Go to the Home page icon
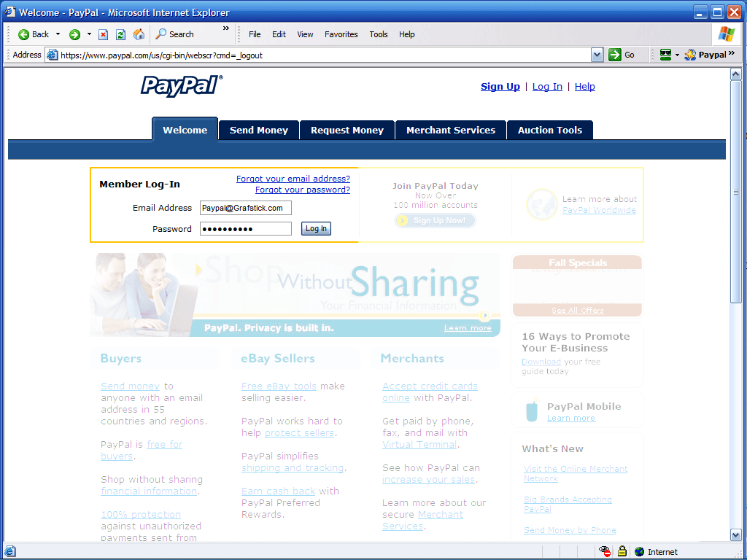This screenshot has width=747, height=560. point(139,34)
